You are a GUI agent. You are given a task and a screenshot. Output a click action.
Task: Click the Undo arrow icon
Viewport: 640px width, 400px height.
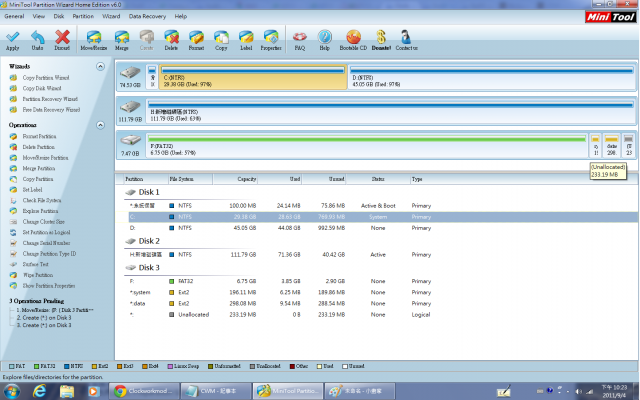(38, 37)
